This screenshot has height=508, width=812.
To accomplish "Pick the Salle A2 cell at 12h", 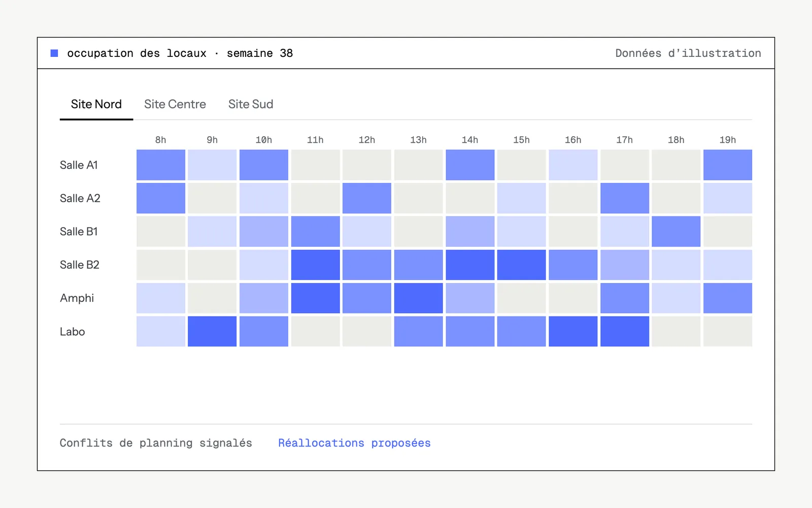I will tap(367, 198).
